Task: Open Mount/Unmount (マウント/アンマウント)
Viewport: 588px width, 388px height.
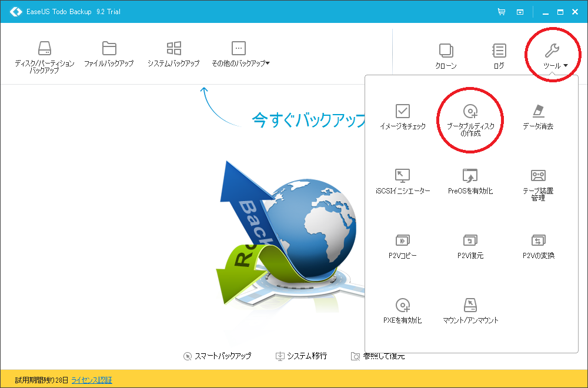Action: [470, 311]
